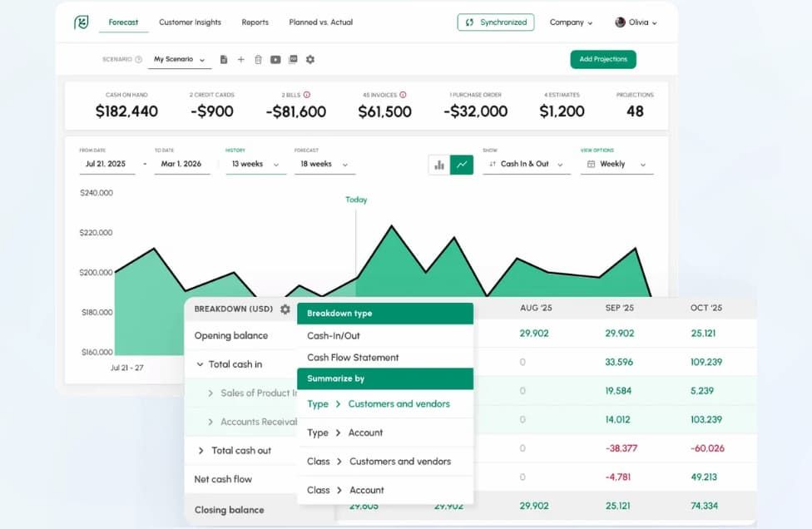The image size is (812, 529).
Task: Click the From Date Jul 21, 2025 field
Action: coord(107,164)
